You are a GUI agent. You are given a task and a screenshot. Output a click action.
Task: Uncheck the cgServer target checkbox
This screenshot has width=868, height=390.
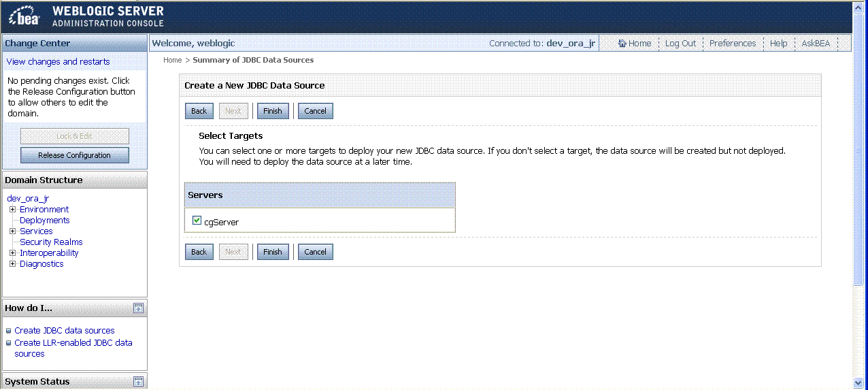(197, 221)
